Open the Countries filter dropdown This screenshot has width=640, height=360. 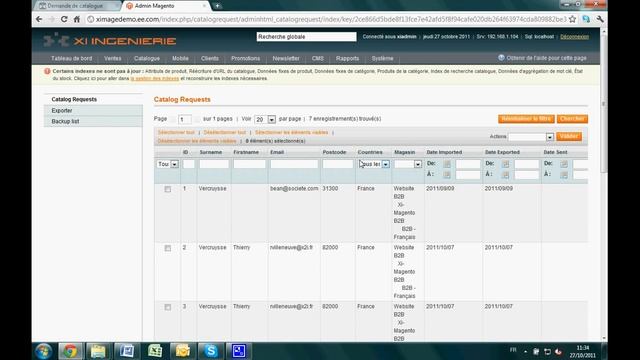coord(373,164)
